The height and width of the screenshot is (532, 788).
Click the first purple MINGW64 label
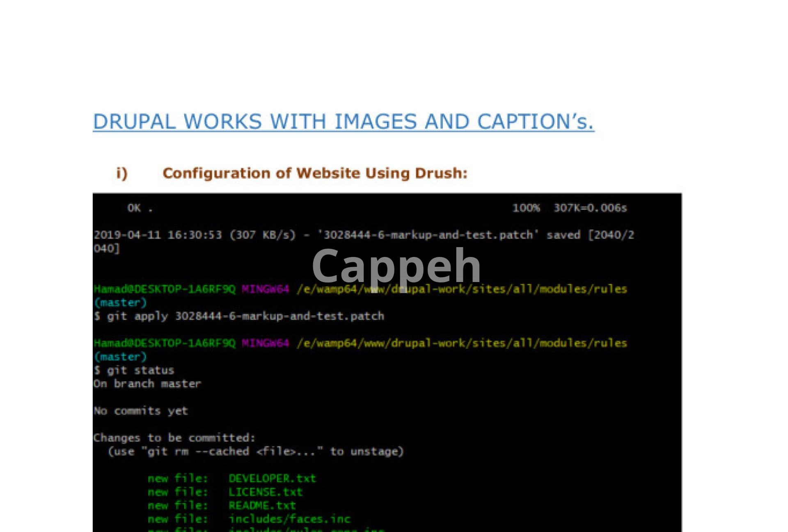(265, 289)
